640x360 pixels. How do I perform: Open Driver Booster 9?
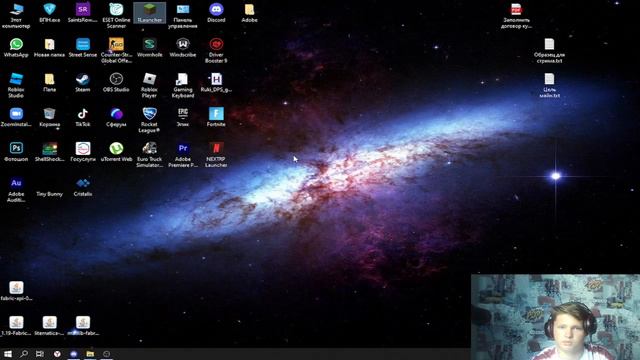[x=216, y=50]
